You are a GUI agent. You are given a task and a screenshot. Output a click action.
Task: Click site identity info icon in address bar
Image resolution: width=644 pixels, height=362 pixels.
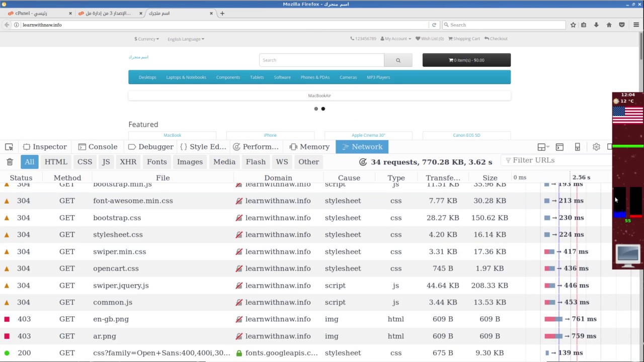point(17,25)
